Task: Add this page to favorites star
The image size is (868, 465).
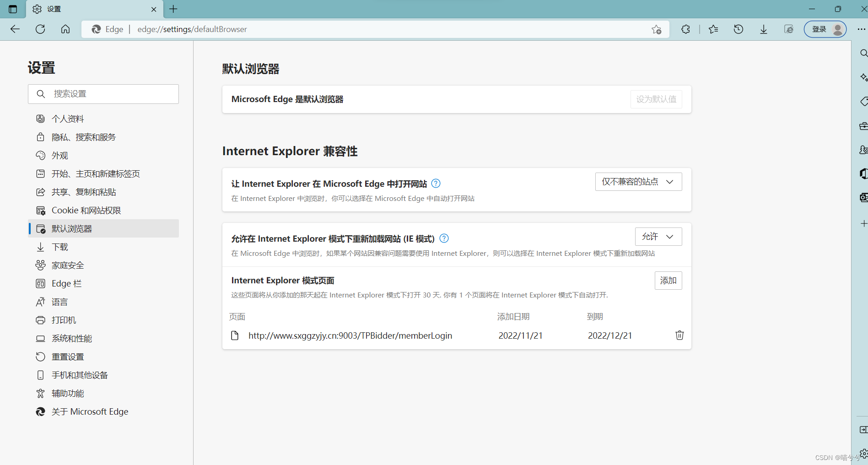Action: coord(657,29)
